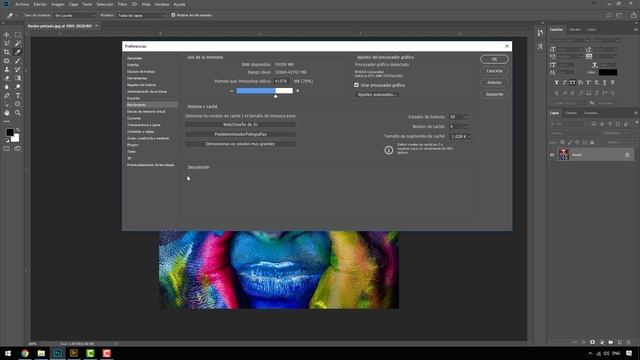Click Ajustes avanzados button
This screenshot has height=360, width=640.
click(x=376, y=94)
